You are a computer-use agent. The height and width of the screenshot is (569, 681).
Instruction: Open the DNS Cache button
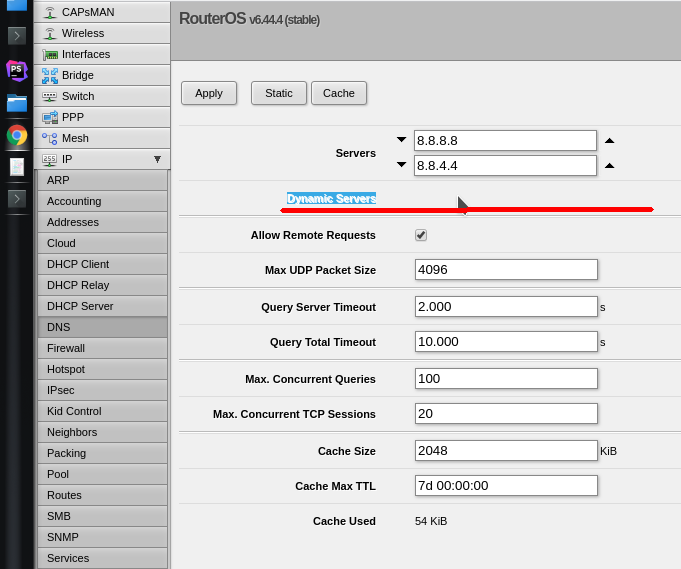[x=339, y=93]
